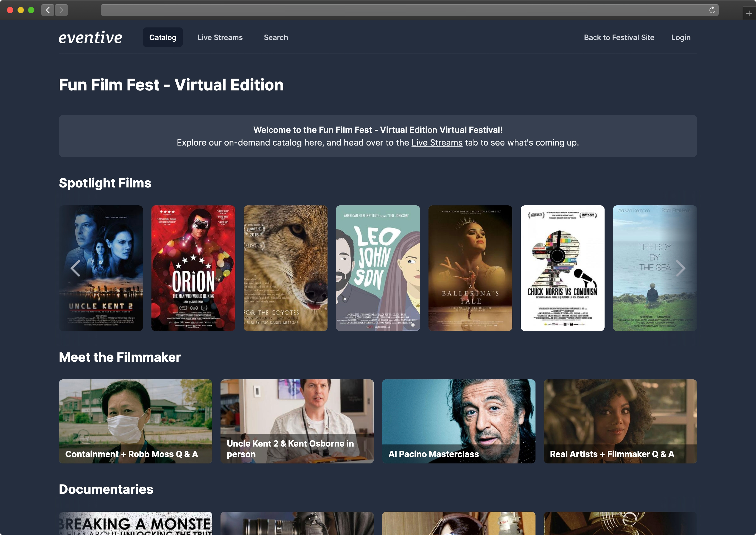Reload the page with refresh icon
756x535 pixels.
click(712, 10)
